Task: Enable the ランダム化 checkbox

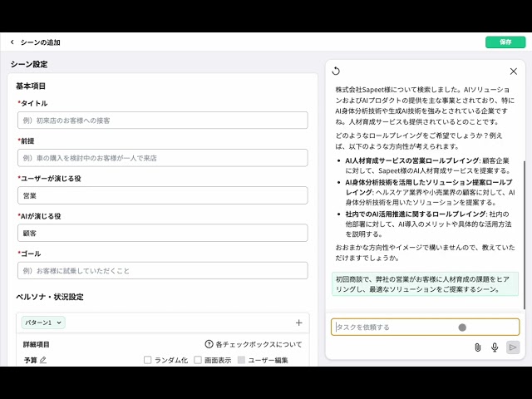Action: 147,360
